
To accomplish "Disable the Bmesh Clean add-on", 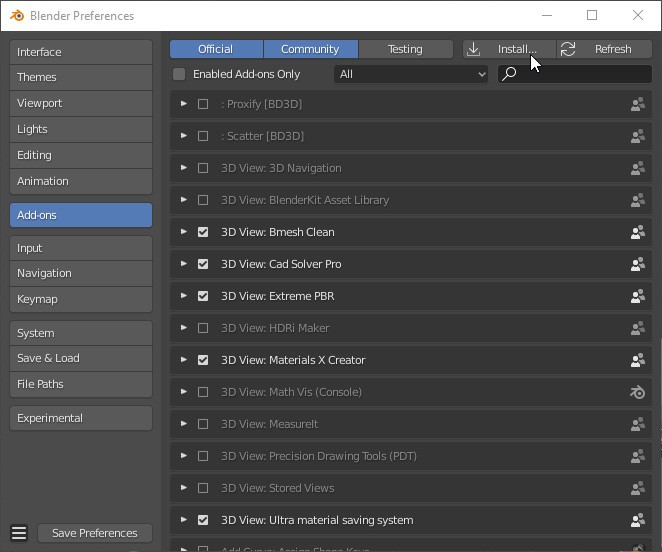I will (203, 232).
